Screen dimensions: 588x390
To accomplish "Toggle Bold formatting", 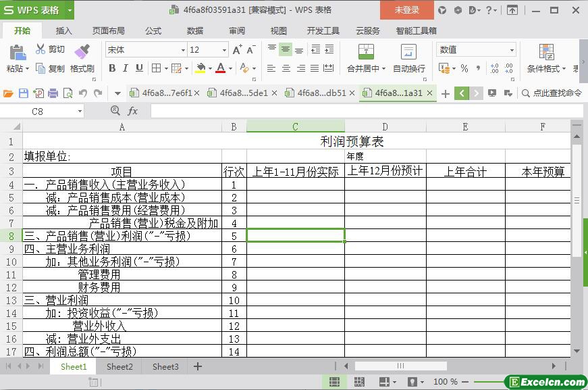I will pyautogui.click(x=112, y=68).
